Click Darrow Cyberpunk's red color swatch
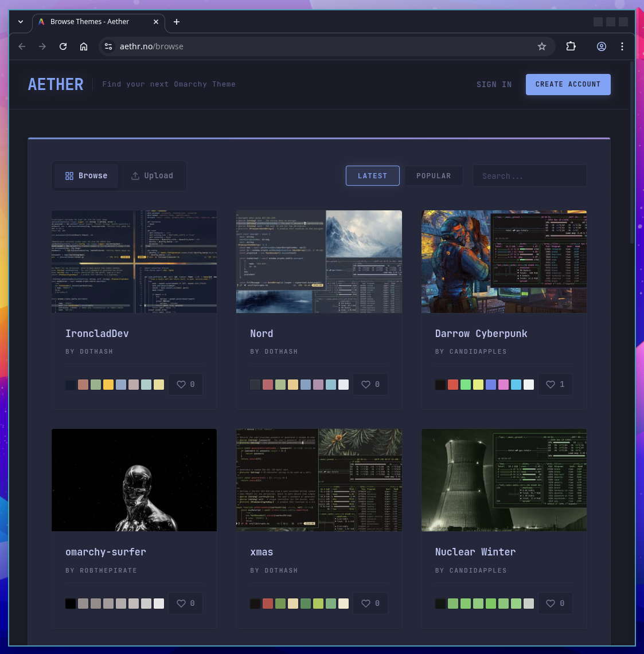This screenshot has width=644, height=654. click(453, 385)
